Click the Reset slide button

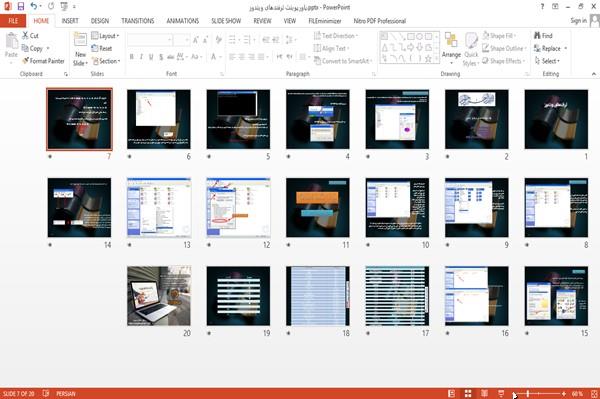click(102, 49)
